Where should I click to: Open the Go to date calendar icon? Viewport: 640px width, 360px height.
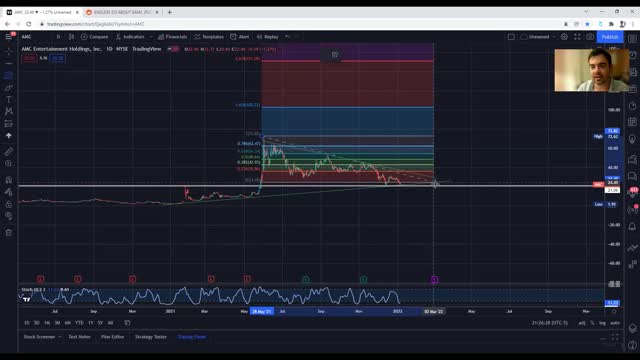click(x=127, y=323)
